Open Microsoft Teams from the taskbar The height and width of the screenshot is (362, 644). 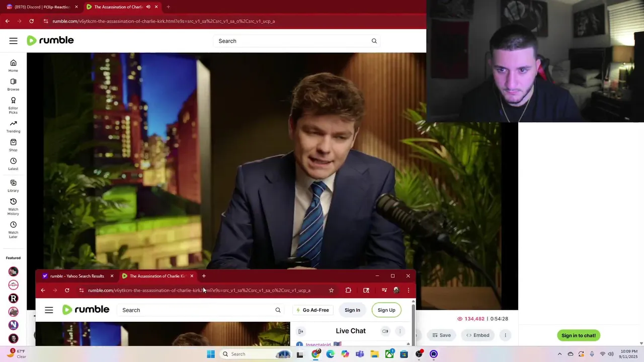click(360, 354)
